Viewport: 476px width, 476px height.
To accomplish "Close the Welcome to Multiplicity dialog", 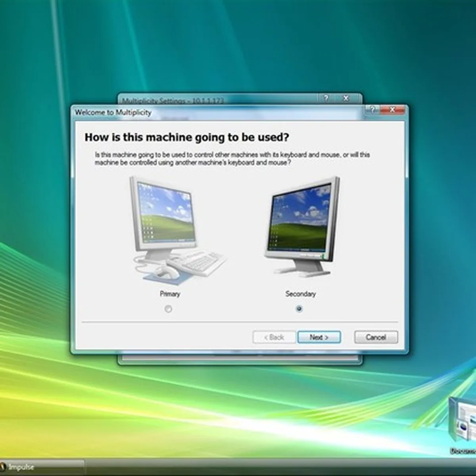I will [x=392, y=110].
